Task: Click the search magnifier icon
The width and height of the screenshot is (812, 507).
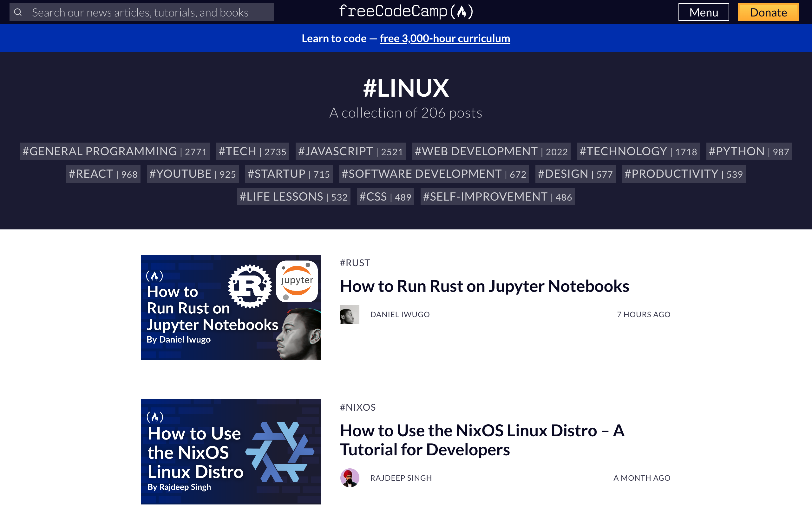Action: coord(18,12)
